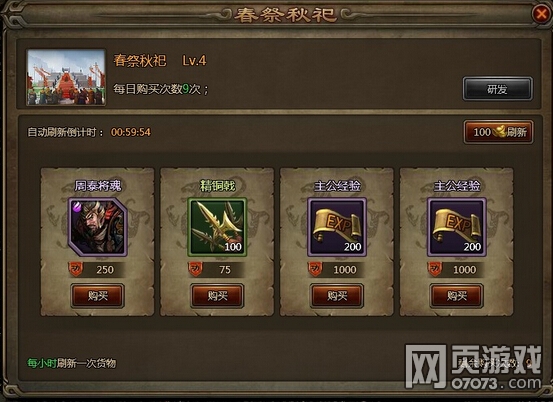Viewport: 553px width, 402px height.
Task: Click the 周泰将魂 item name label
Action: coord(98,186)
